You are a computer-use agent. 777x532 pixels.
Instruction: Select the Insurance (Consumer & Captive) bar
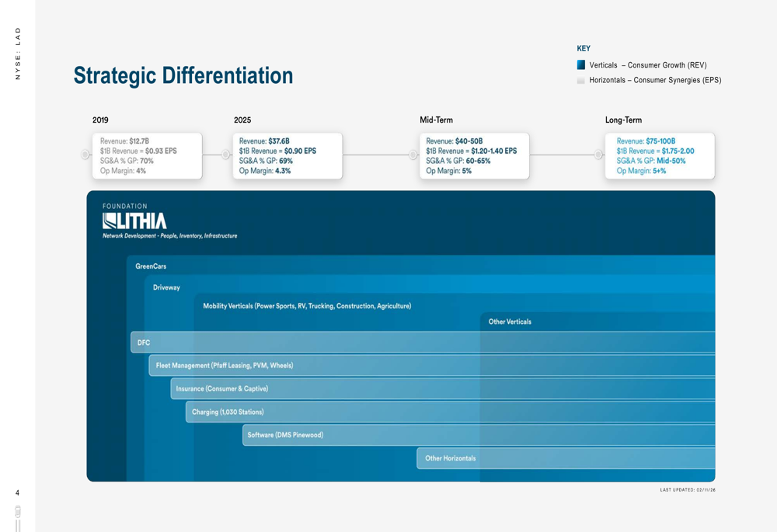pyautogui.click(x=443, y=389)
